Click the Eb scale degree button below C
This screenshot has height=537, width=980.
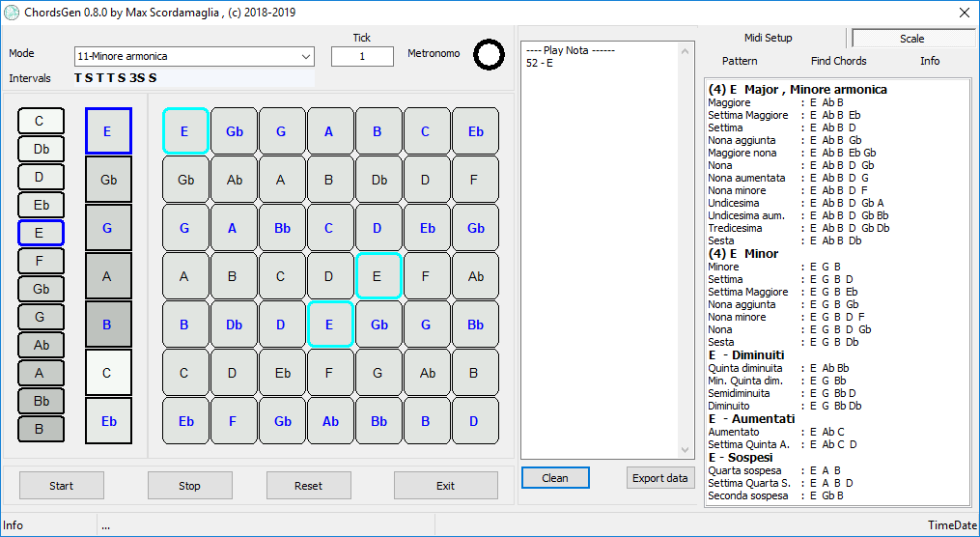pos(108,421)
